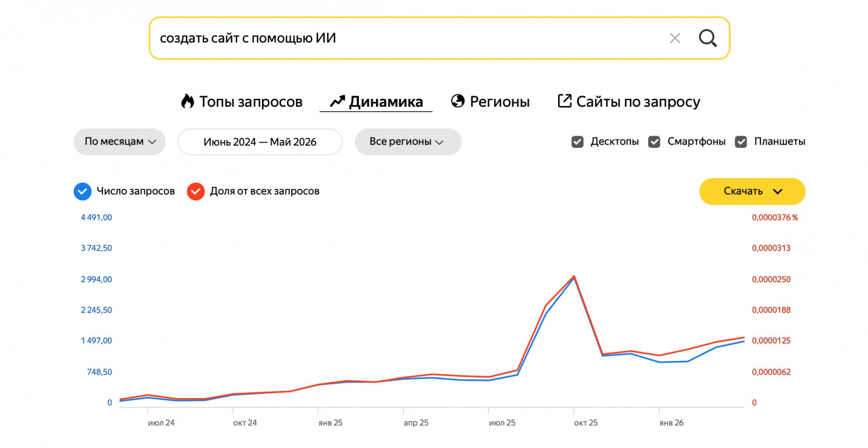Click the июл 25 label on the x-axis
Viewport: 868px width, 448px height.
(x=502, y=423)
